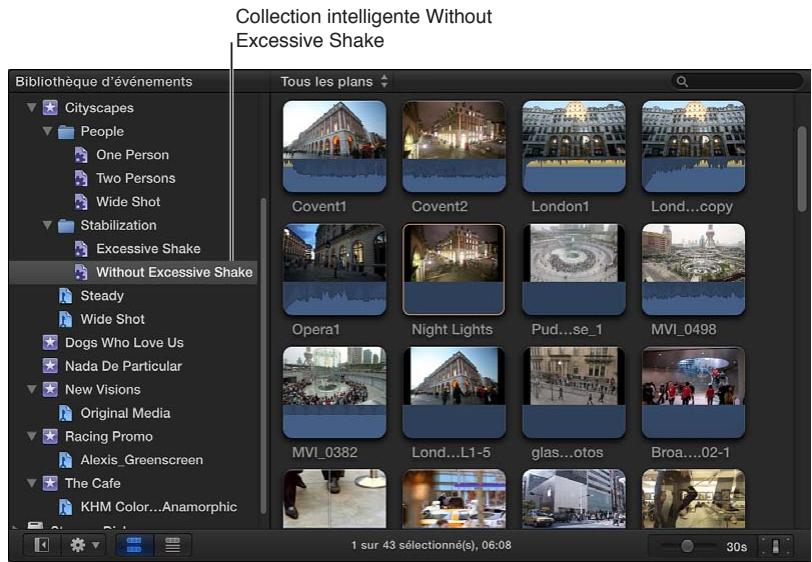The image size is (812, 562).
Task: Click the Racing Promo event star icon
Action: (50, 436)
